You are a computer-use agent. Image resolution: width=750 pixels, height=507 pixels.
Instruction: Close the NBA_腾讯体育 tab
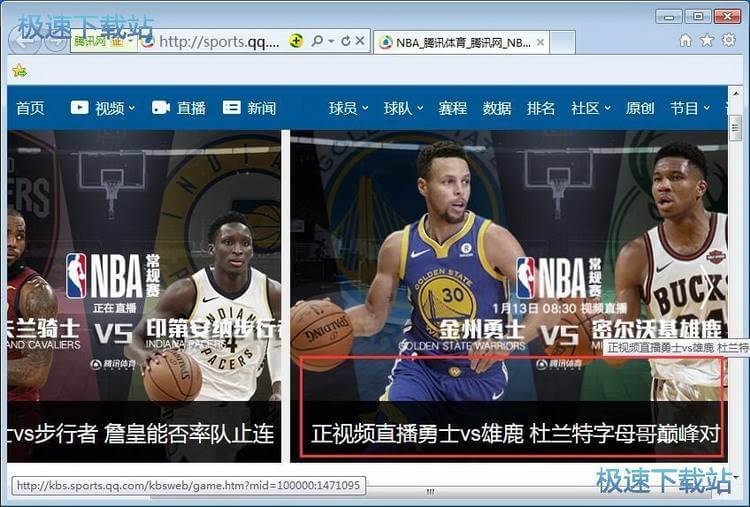tap(540, 43)
